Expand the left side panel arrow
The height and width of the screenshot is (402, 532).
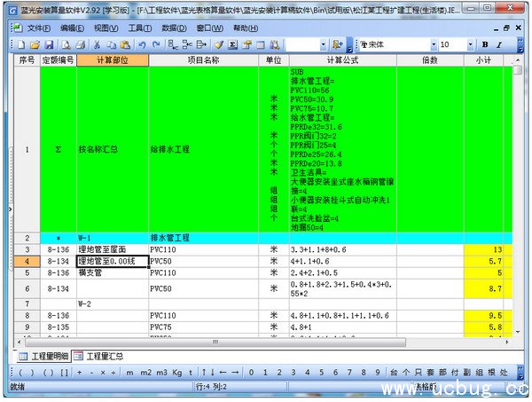pos(10,209)
